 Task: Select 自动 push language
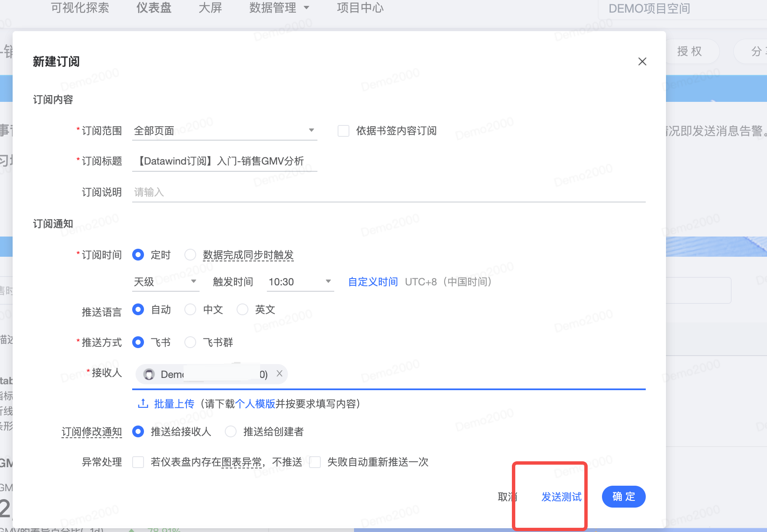[x=138, y=309]
